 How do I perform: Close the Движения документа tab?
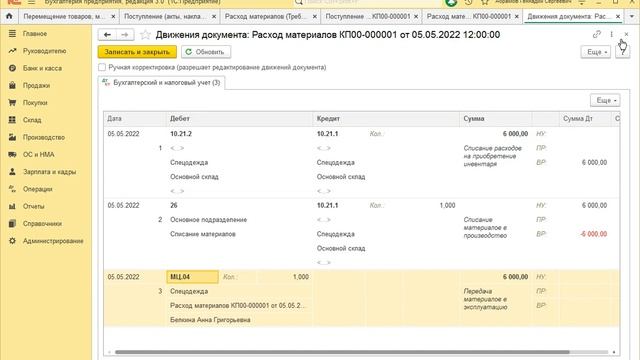(x=618, y=16)
